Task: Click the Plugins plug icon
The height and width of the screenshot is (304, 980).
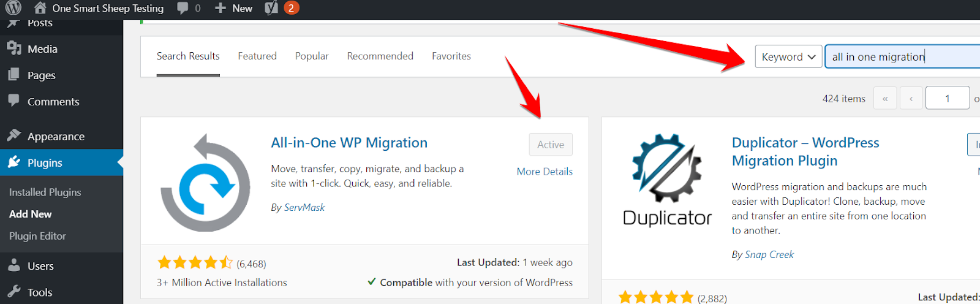Action: [13, 162]
